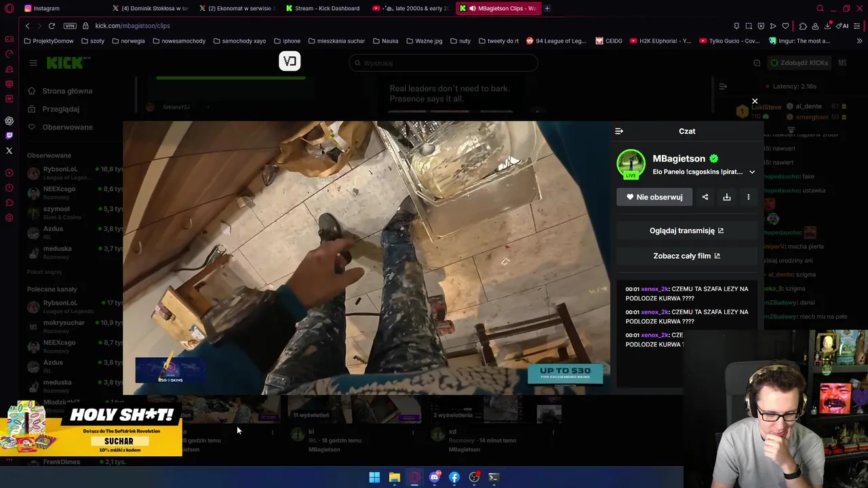Collapse the Czat panel arrow icon
The height and width of the screenshot is (488, 868).
619,131
